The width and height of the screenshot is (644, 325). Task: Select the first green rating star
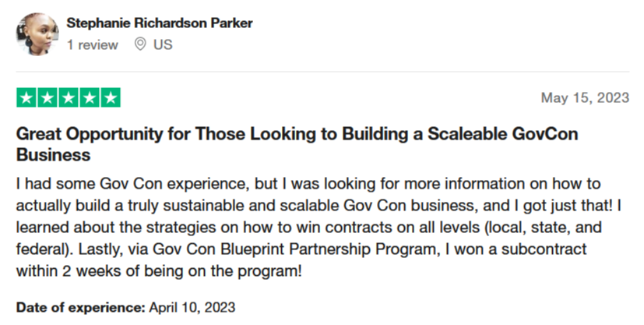pos(26,97)
